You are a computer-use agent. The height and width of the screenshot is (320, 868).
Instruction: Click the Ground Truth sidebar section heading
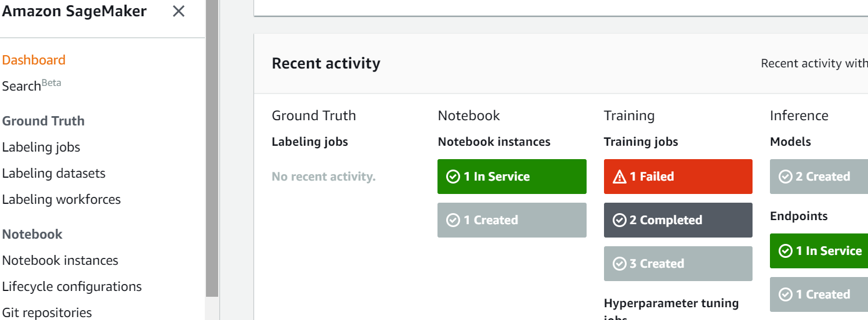44,121
